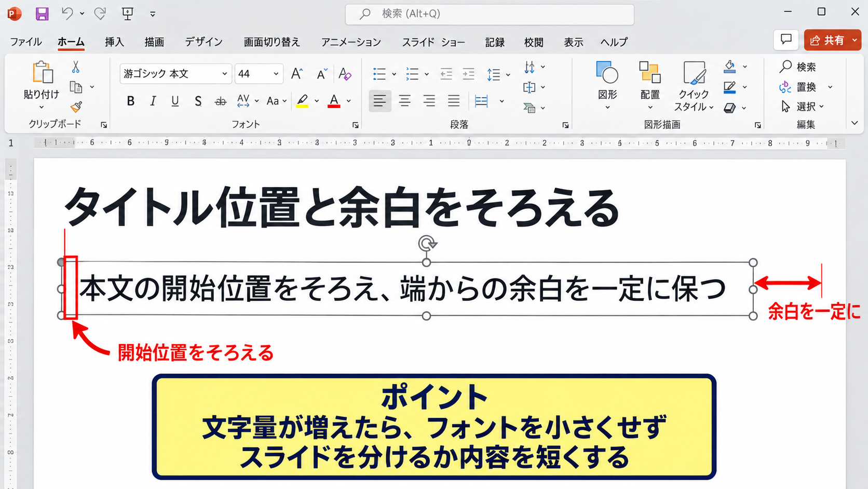Toggle bold formatting
The height and width of the screenshot is (489, 868).
click(131, 101)
